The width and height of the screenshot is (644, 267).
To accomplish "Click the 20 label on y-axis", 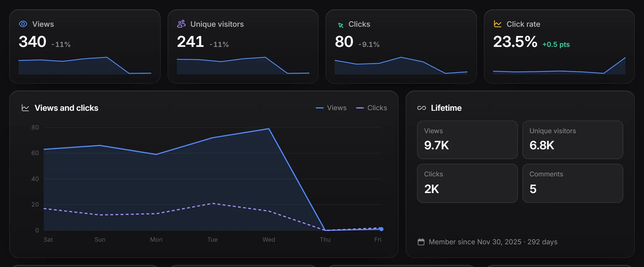I will pyautogui.click(x=35, y=204).
